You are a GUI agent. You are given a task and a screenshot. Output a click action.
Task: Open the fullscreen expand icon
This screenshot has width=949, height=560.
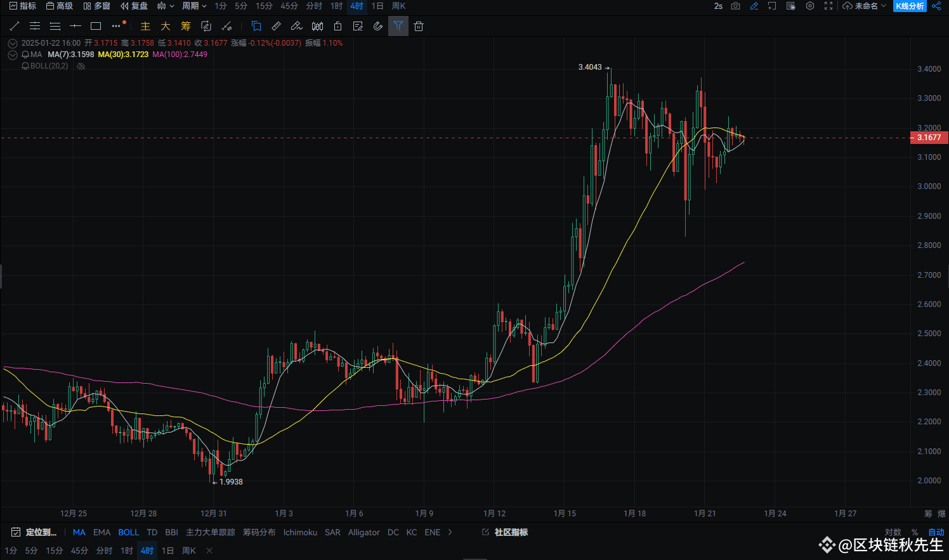(829, 6)
